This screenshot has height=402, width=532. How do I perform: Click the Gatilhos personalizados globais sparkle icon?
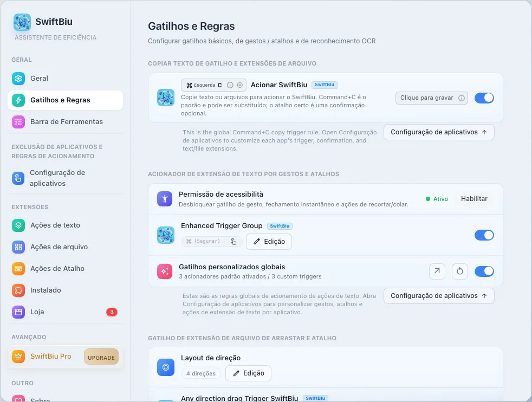point(165,271)
